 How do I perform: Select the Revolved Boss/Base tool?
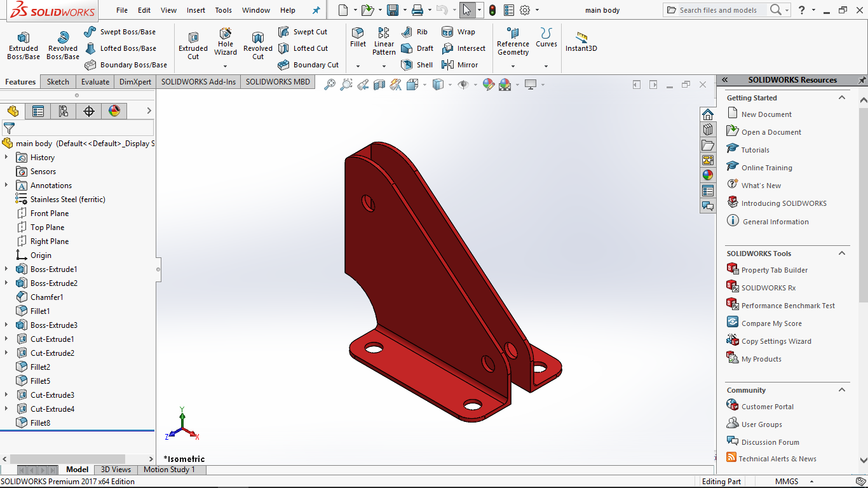[63, 46]
